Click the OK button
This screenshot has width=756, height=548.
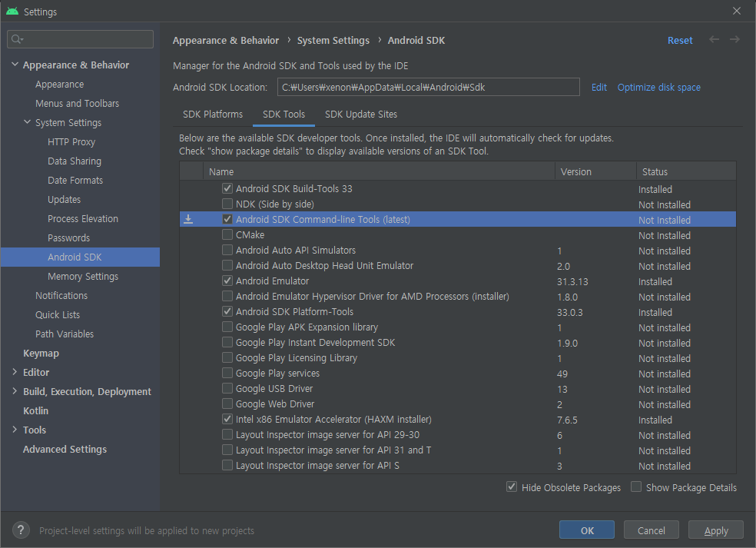pyautogui.click(x=587, y=530)
